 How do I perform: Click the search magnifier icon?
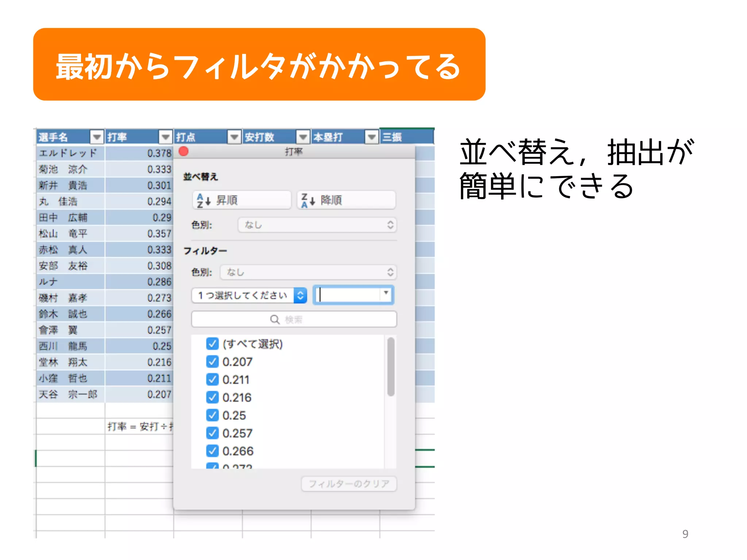(275, 320)
